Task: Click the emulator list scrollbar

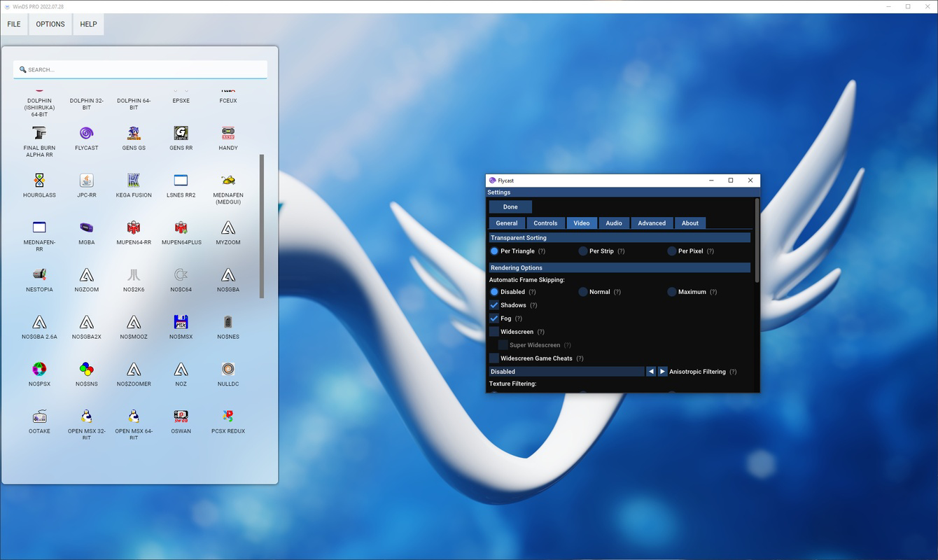Action: [262, 226]
